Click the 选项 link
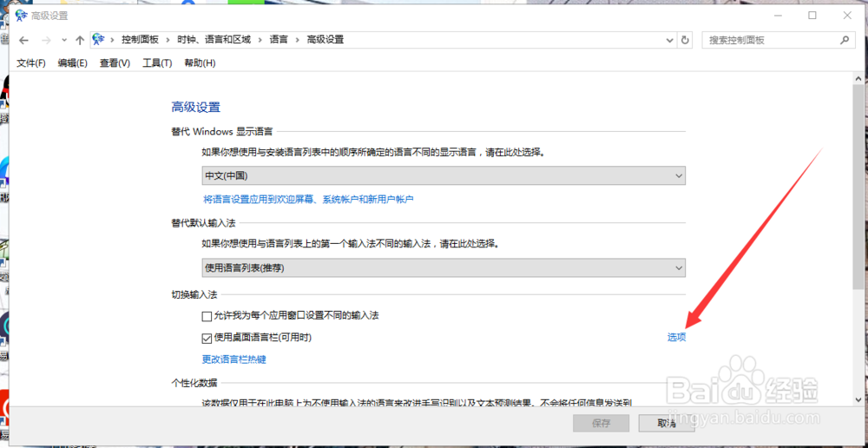This screenshot has width=868, height=448. 676,337
